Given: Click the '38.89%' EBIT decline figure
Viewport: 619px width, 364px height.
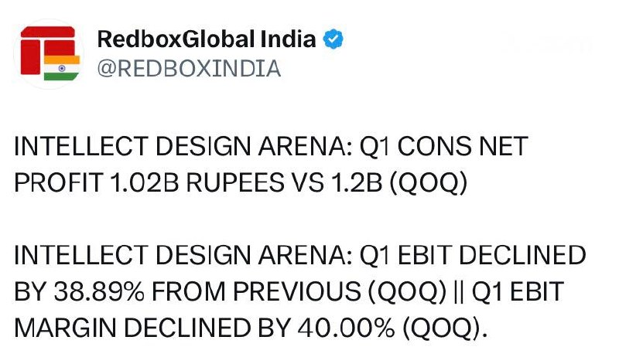Looking at the screenshot, I should tap(99, 292).
